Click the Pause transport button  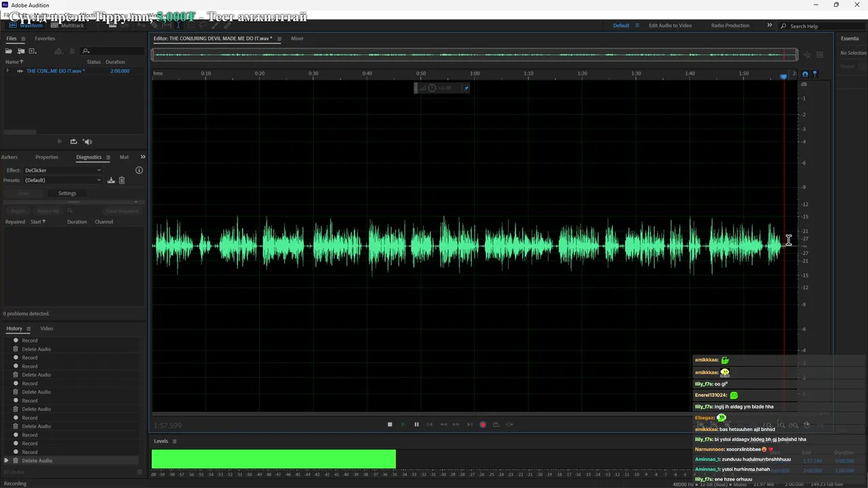coord(416,425)
